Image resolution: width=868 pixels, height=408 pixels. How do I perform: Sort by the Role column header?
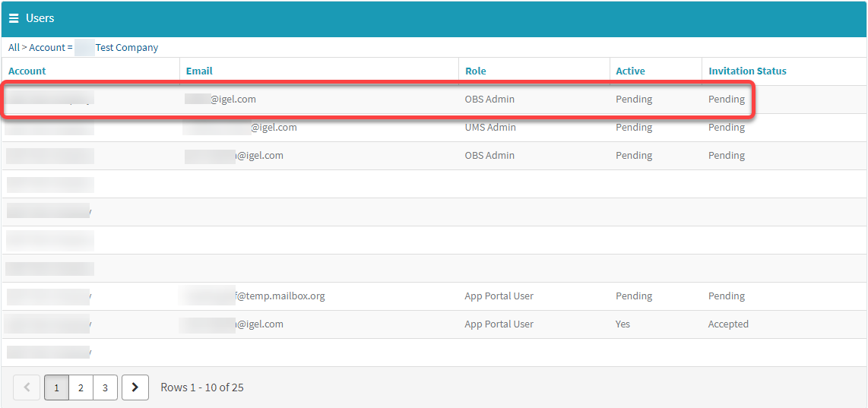[x=475, y=71]
